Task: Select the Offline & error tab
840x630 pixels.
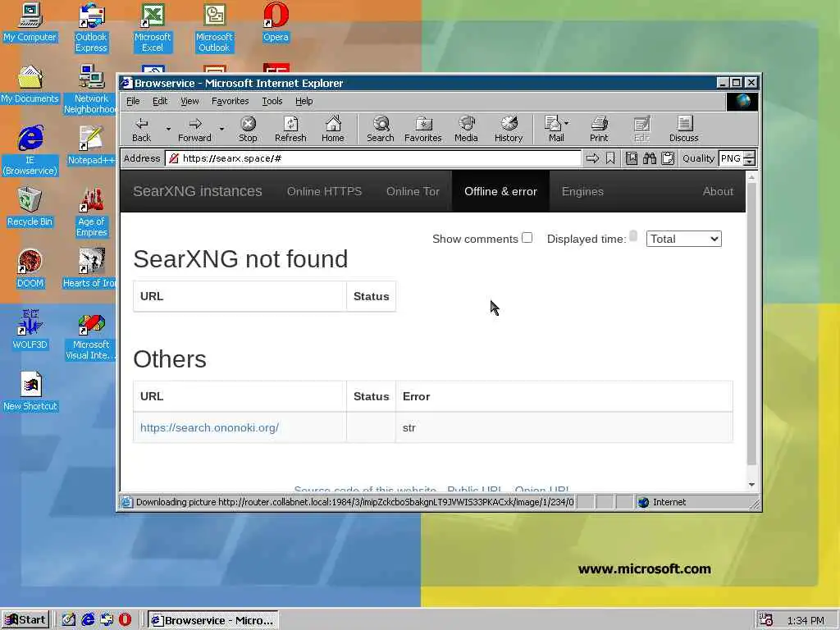Action: pos(500,192)
